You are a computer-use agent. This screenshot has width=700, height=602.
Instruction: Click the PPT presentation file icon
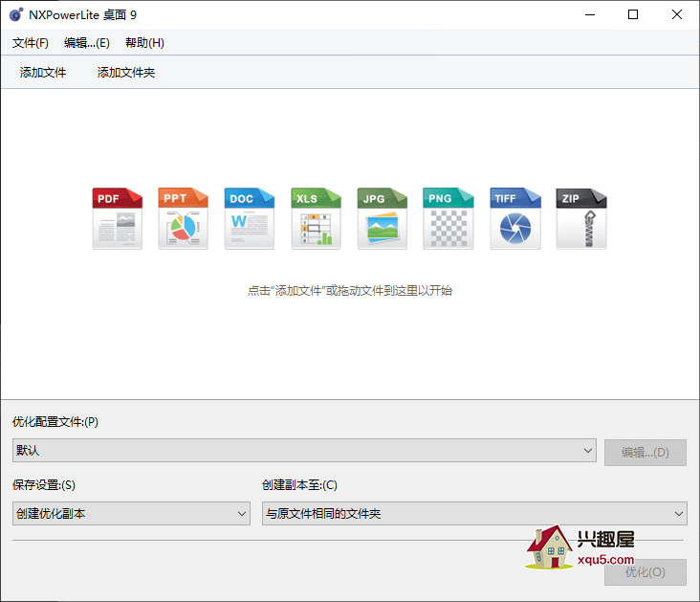pos(183,218)
